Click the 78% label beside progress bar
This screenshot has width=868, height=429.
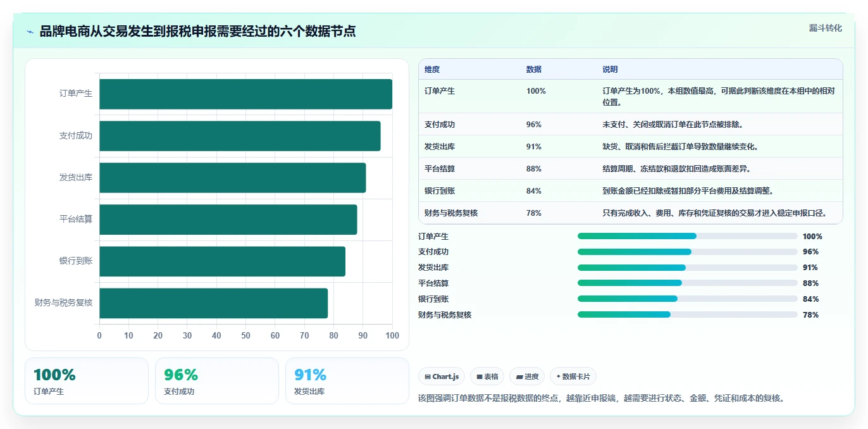[x=810, y=315]
